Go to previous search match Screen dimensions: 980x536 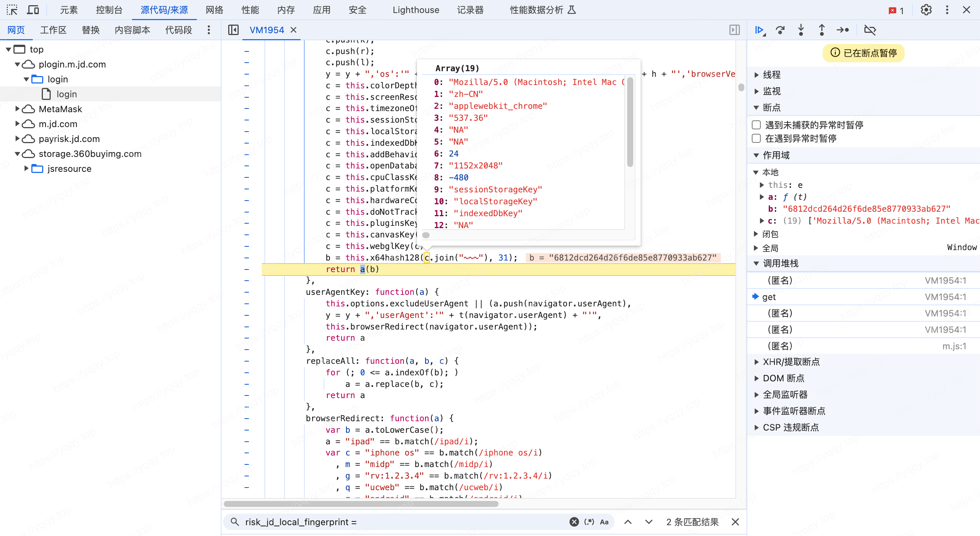628,522
